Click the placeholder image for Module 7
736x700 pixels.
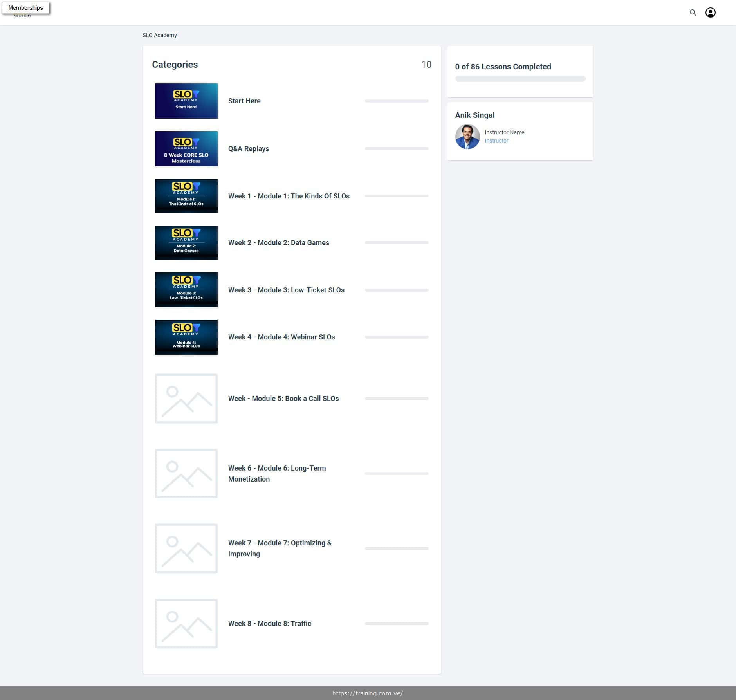(186, 548)
